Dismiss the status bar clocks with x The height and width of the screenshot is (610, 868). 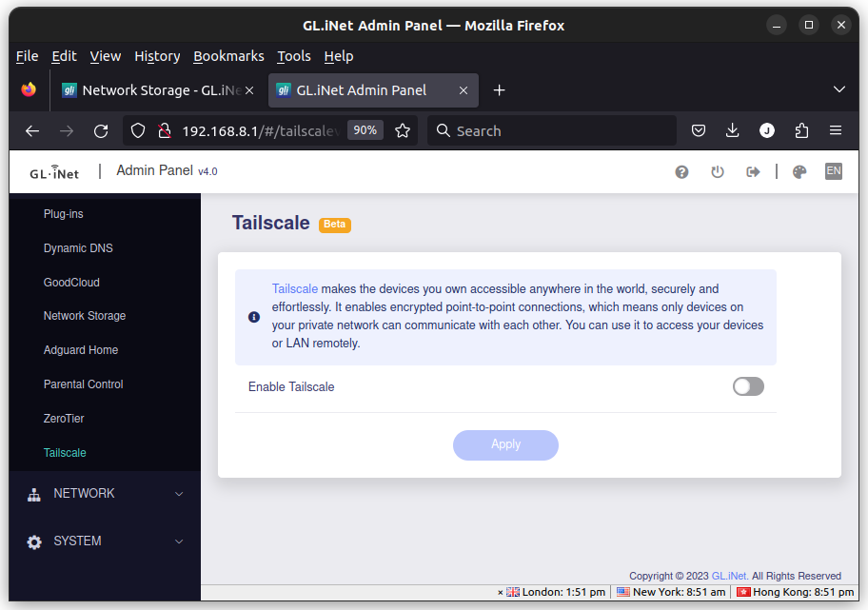(x=501, y=592)
